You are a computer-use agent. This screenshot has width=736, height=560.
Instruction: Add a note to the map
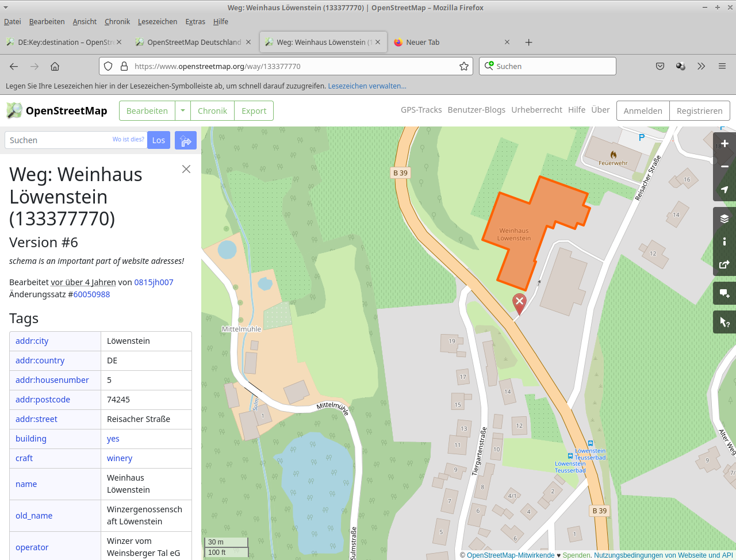click(724, 293)
